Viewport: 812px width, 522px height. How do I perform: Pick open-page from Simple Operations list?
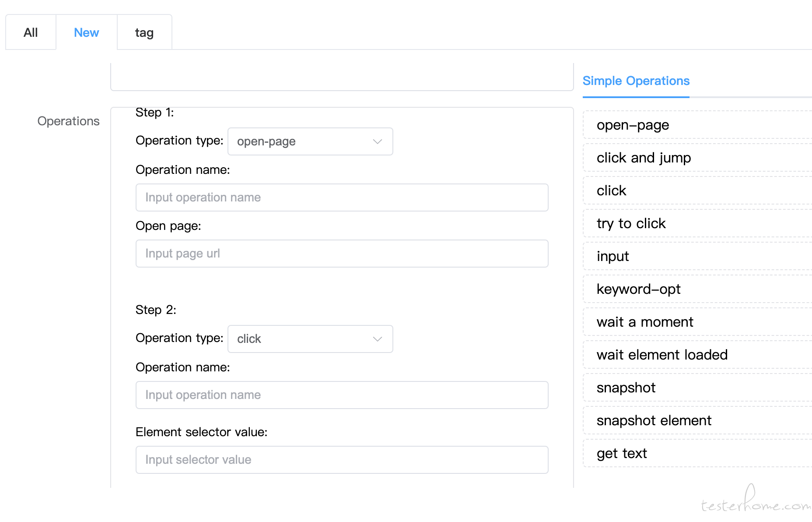coord(698,125)
